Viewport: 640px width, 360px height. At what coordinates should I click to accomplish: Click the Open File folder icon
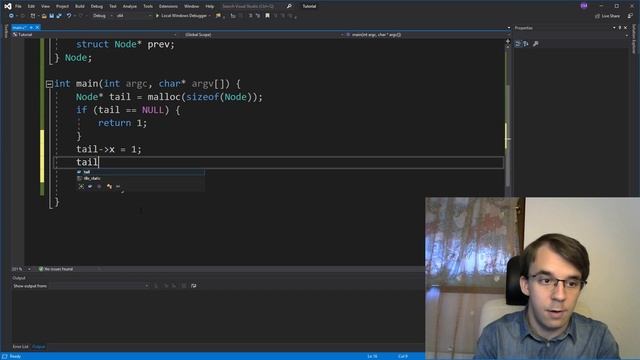pos(44,16)
